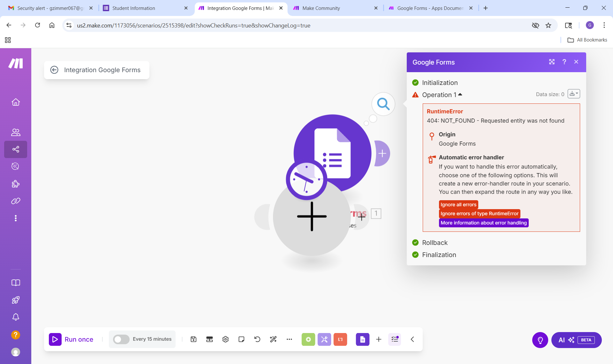Click the Run once button
613x364 pixels.
tap(71, 339)
